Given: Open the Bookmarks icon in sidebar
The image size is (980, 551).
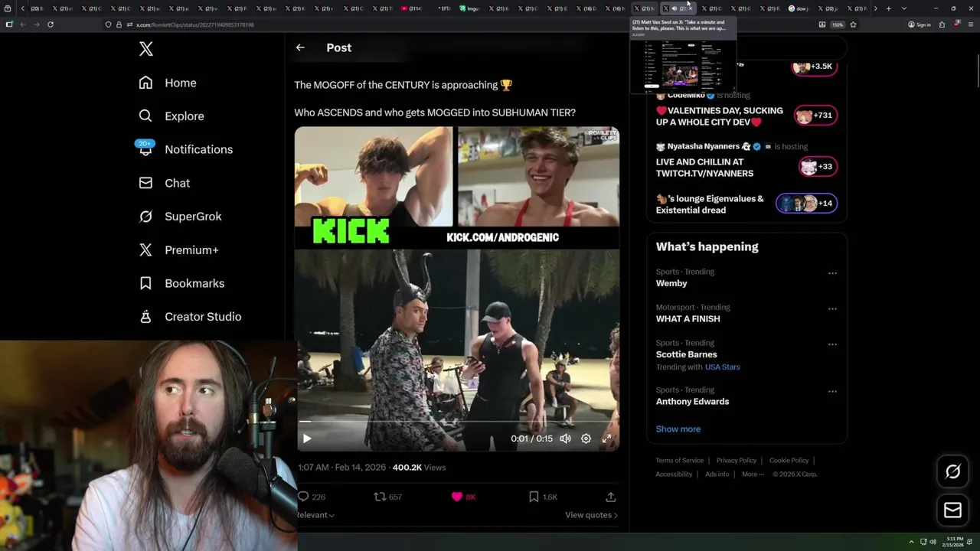Looking at the screenshot, I should [x=145, y=283].
